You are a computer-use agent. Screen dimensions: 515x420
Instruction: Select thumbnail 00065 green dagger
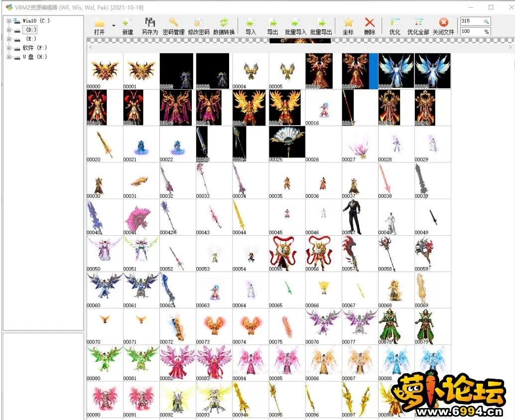tap(287, 290)
